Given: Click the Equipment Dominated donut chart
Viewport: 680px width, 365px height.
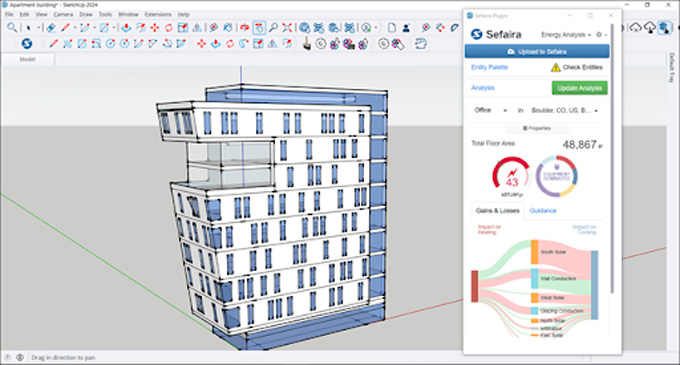Looking at the screenshot, I should click(556, 176).
